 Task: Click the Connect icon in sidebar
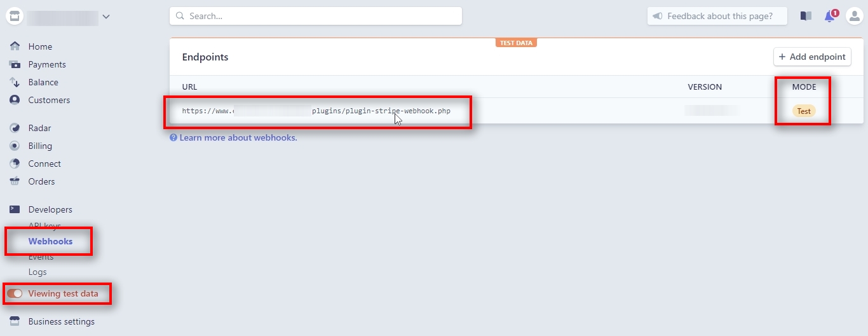click(x=15, y=164)
